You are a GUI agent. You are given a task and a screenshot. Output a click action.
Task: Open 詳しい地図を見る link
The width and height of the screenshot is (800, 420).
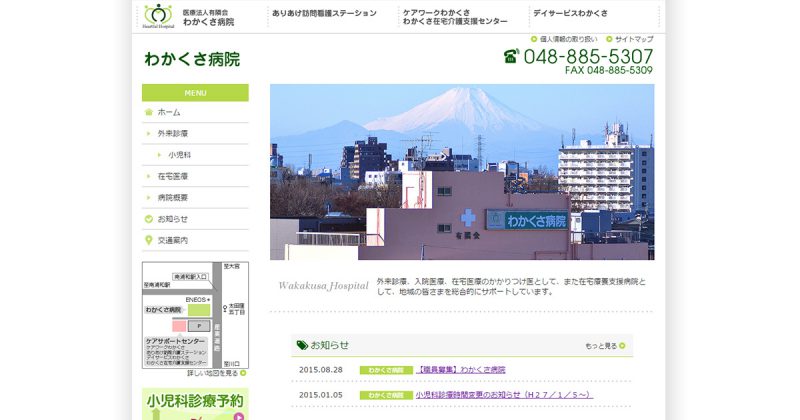(212, 374)
